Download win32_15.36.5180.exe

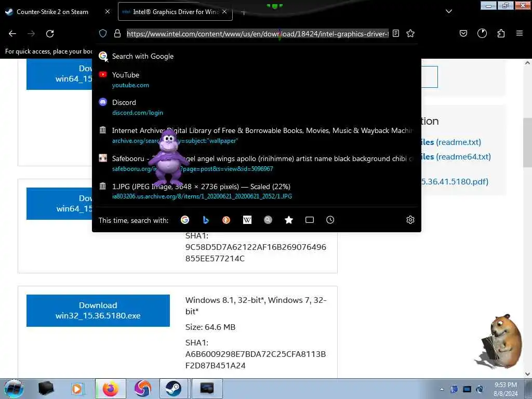click(98, 311)
